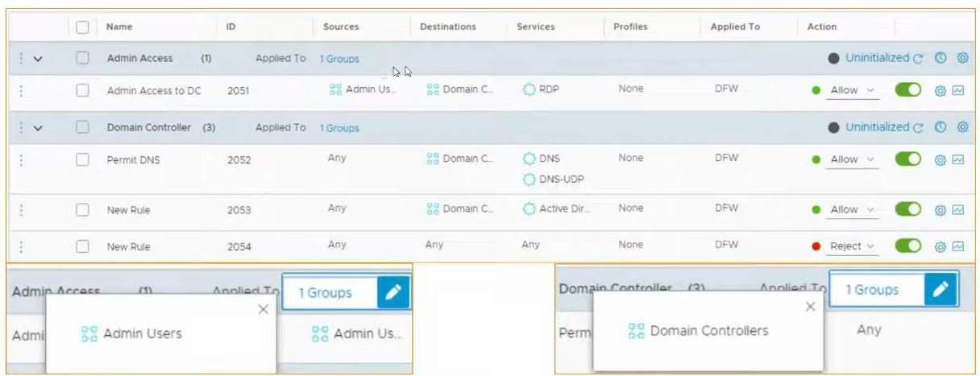Click pencil edit icon beside Domain Controllers popup
Screen dimensions: 980x376
941,290
